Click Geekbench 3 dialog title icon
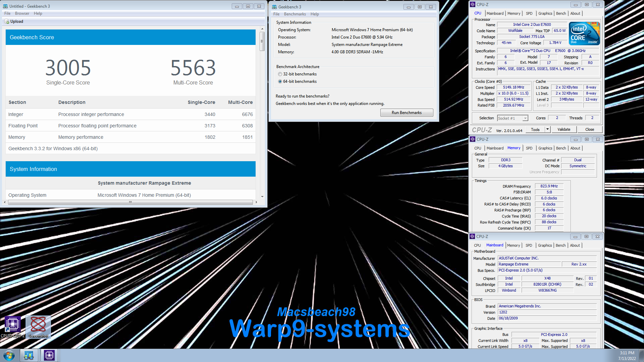Viewport: 644px width, 362px height. tap(274, 7)
